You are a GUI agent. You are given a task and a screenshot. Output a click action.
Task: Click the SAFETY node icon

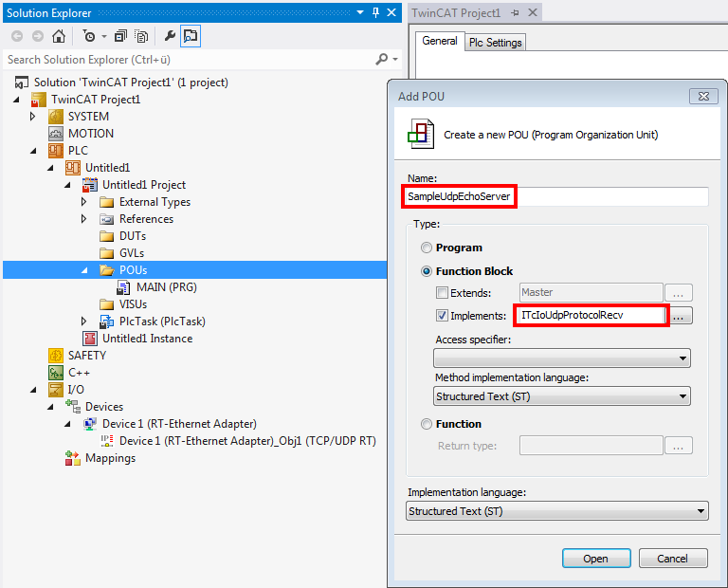56,356
